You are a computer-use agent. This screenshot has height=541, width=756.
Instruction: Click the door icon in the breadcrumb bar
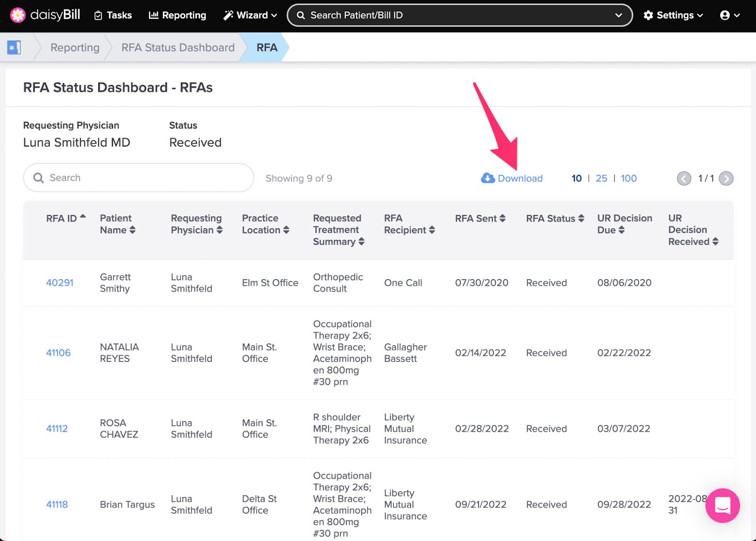14,47
